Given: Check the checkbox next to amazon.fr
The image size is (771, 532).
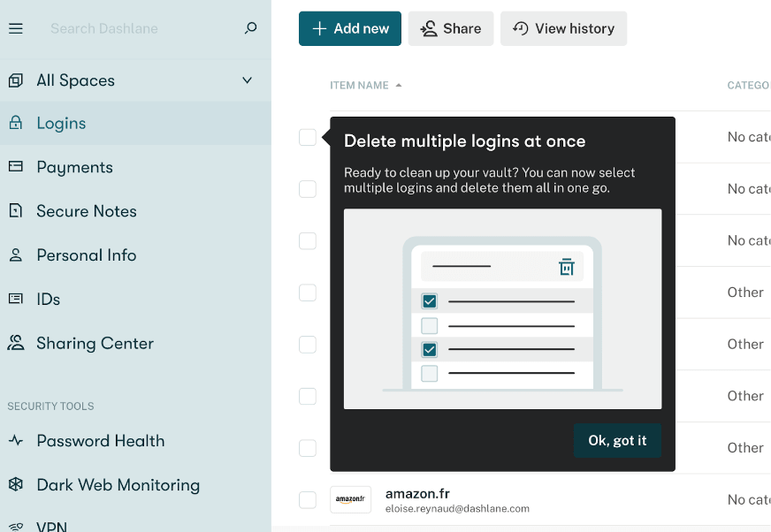Looking at the screenshot, I should (x=307, y=499).
